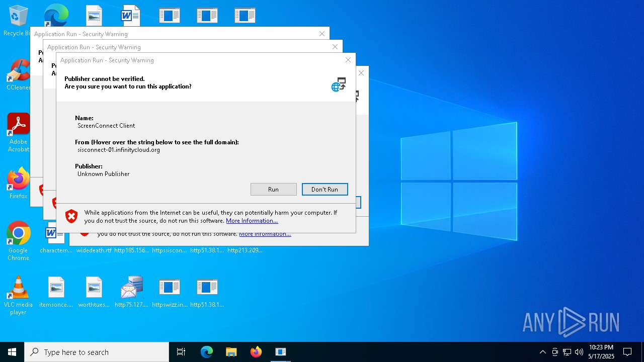The width and height of the screenshot is (644, 362).
Task: Click the taskbar search box
Action: click(97, 352)
